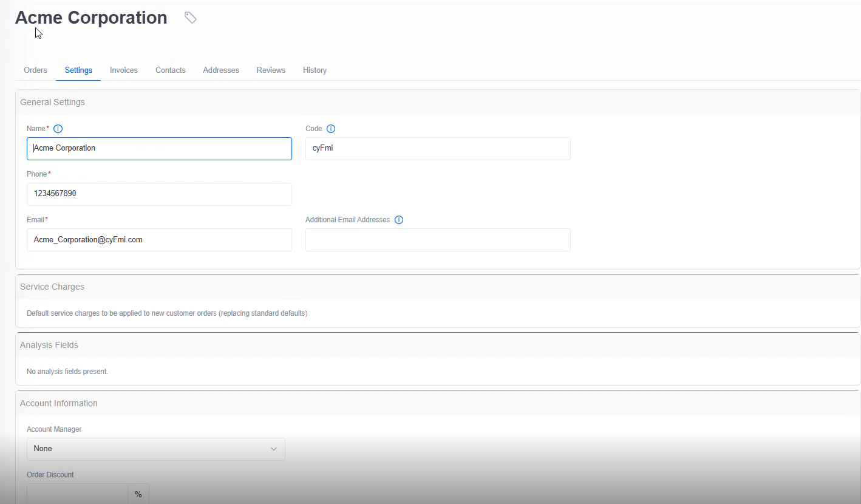Open the Addresses tab
This screenshot has width=861, height=504.
click(220, 70)
